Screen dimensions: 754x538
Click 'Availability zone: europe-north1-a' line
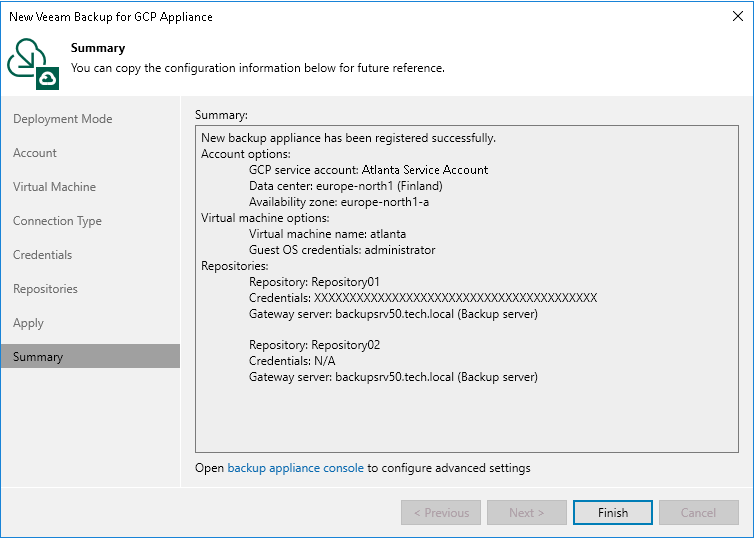339,202
